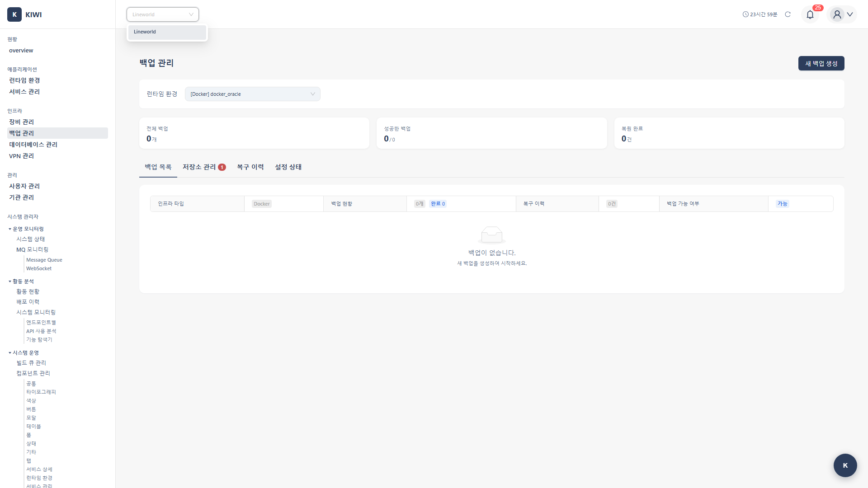
Task: Open WebSocket tree item
Action: point(39,268)
